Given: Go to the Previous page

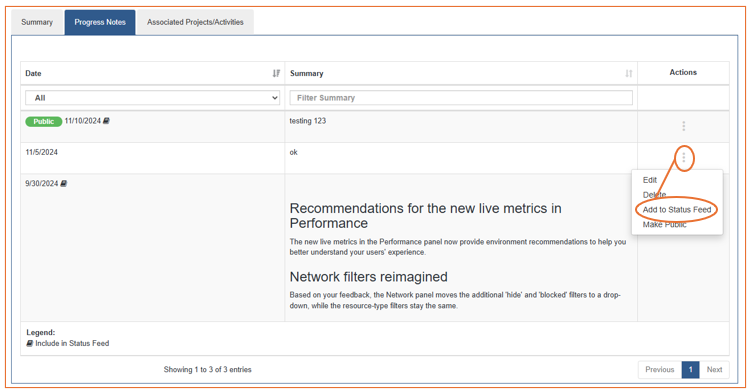Looking at the screenshot, I should (659, 369).
